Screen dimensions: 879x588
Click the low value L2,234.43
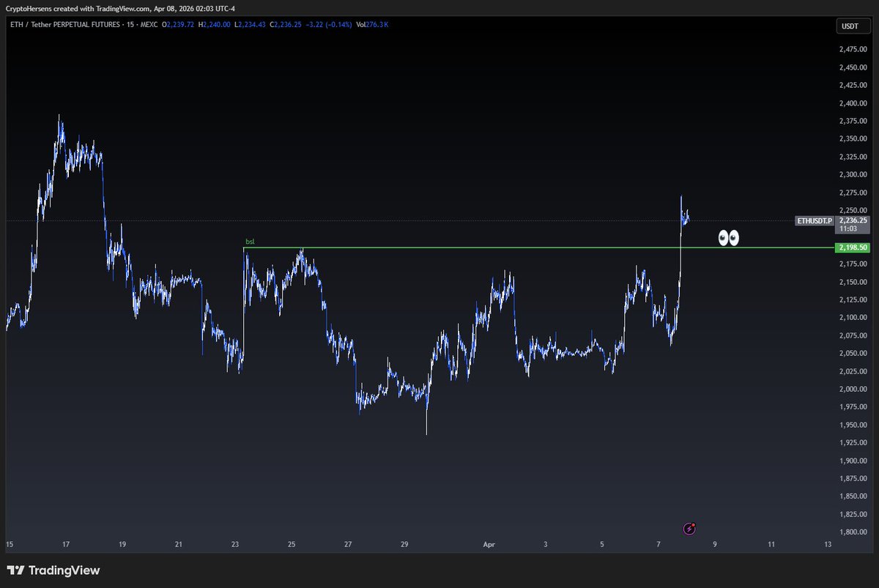(x=249, y=24)
